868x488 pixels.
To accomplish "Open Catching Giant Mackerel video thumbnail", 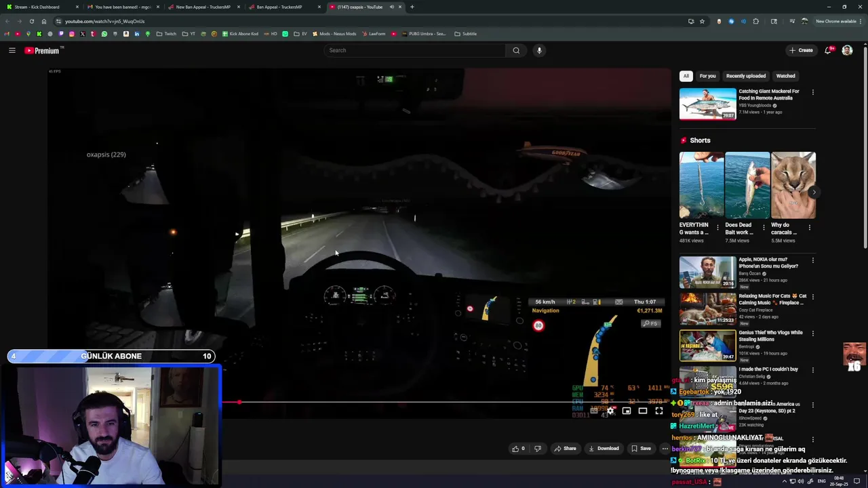I will pos(707,104).
